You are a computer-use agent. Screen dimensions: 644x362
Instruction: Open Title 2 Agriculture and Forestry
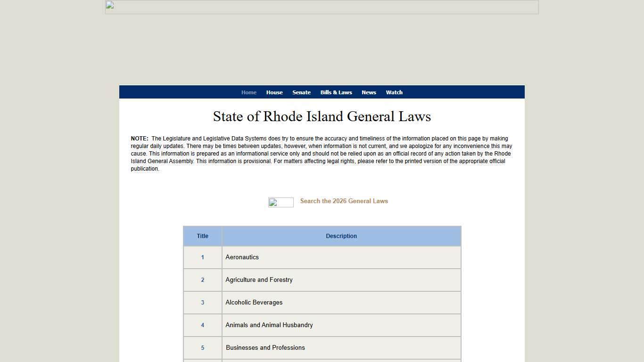click(202, 280)
